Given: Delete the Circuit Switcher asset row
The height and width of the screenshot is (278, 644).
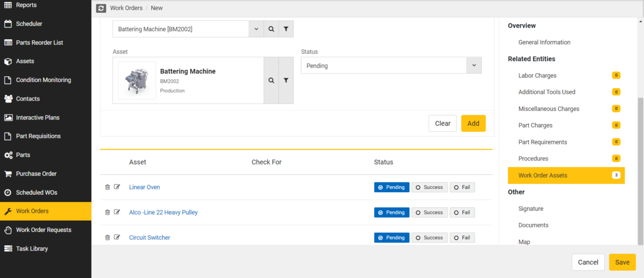Looking at the screenshot, I should coord(107,238).
